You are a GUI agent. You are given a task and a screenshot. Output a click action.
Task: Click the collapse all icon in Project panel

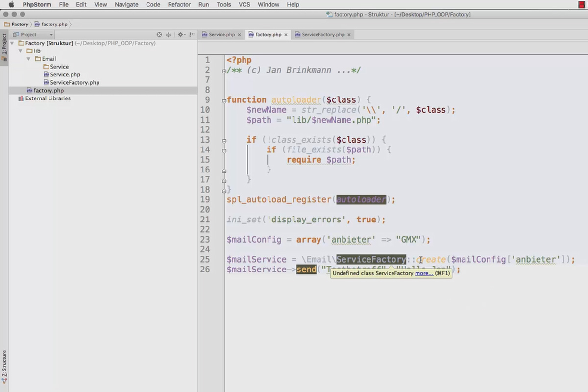click(168, 35)
